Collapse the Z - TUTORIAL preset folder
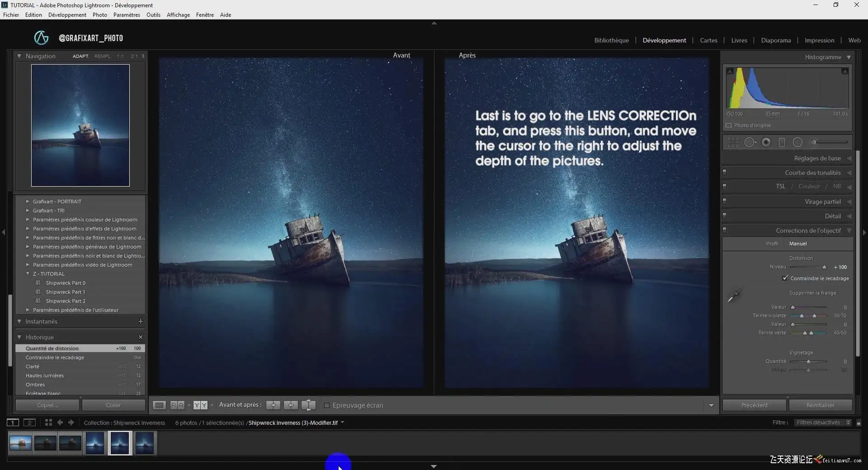Image resolution: width=868 pixels, height=470 pixels. [x=28, y=274]
